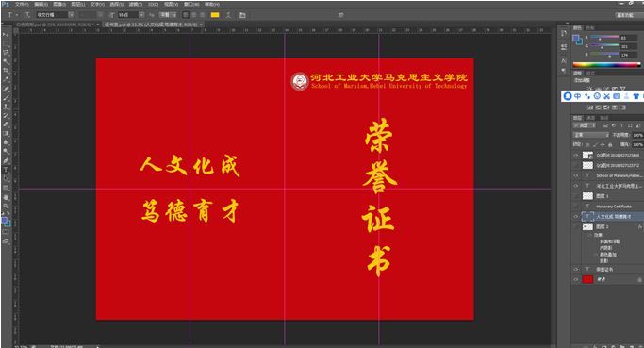Viewport: 644px width, 348px height.
Task: Filter layers by type using T icon
Action: 621,125
